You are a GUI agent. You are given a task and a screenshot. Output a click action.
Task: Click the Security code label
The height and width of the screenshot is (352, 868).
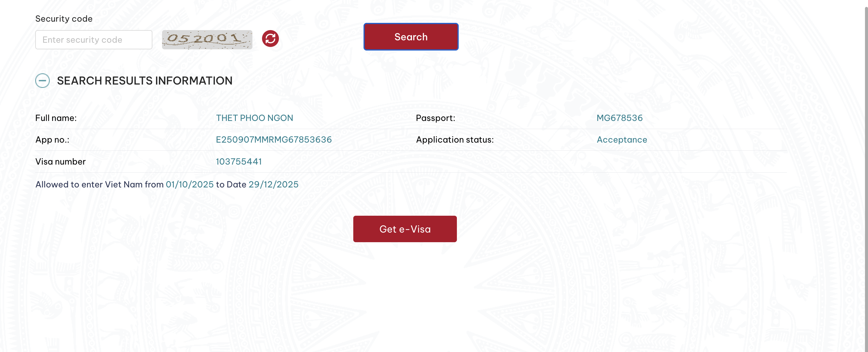coord(64,19)
